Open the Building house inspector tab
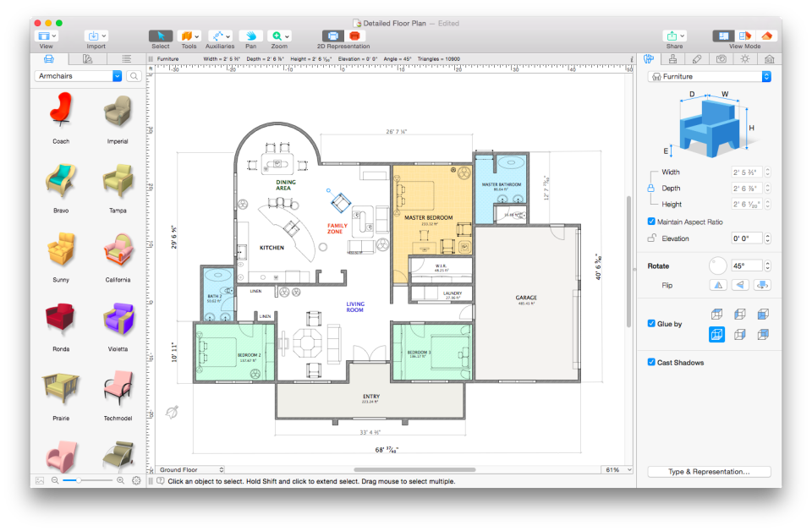 click(769, 59)
